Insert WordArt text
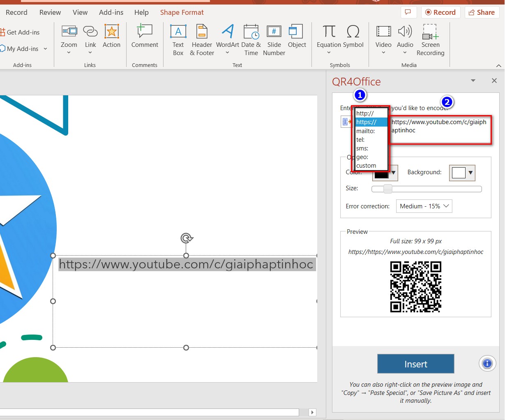 point(227,39)
